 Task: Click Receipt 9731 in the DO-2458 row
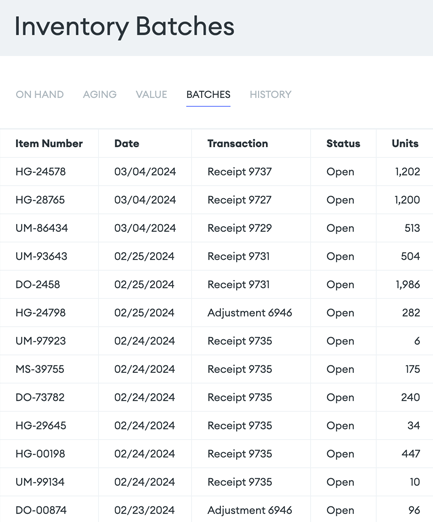[x=239, y=284]
